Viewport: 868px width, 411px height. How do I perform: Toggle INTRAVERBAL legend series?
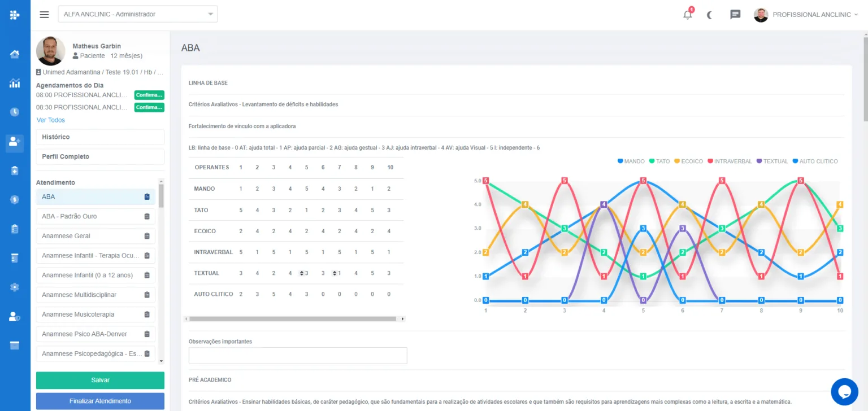click(730, 161)
